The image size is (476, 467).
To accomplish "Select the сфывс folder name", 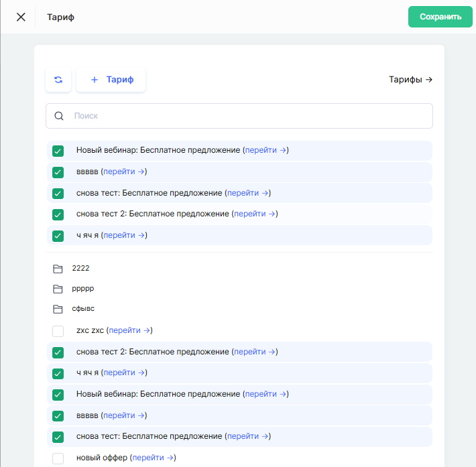I will pos(83,309).
